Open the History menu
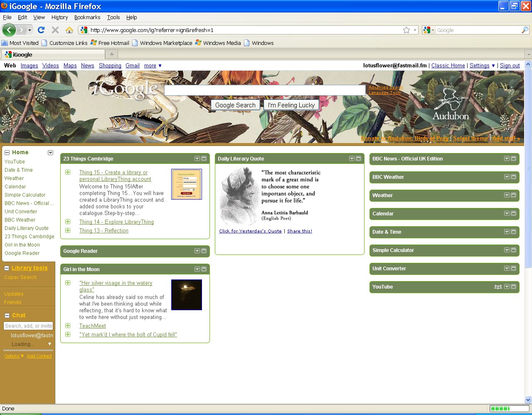Image resolution: width=532 pixels, height=415 pixels. [x=59, y=17]
